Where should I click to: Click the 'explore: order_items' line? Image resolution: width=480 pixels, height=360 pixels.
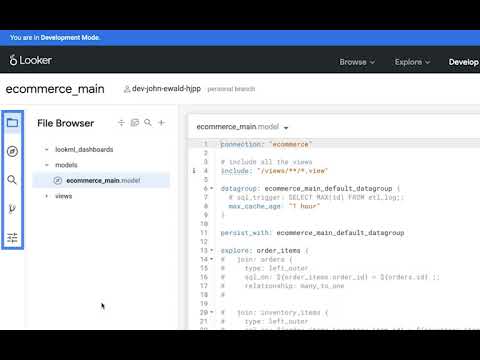pyautogui.click(x=264, y=250)
